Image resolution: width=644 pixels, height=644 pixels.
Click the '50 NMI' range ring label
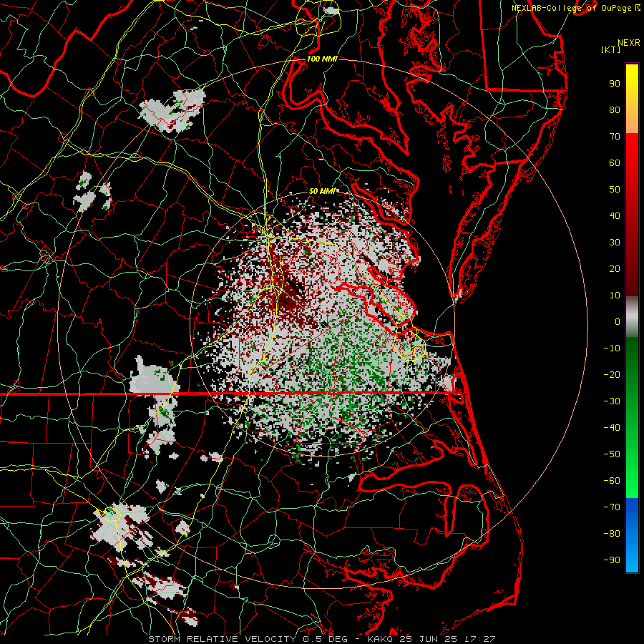coord(322,191)
